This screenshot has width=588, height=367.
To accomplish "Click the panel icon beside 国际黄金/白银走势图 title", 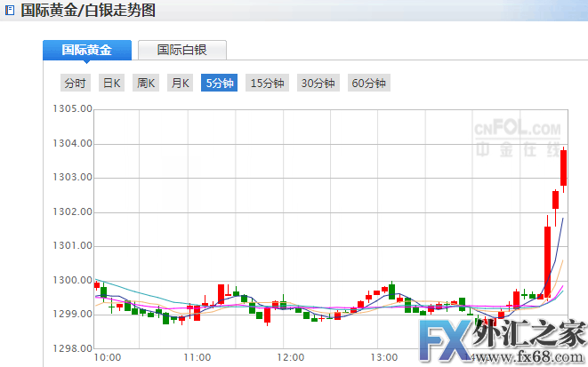I will tap(10, 10).
